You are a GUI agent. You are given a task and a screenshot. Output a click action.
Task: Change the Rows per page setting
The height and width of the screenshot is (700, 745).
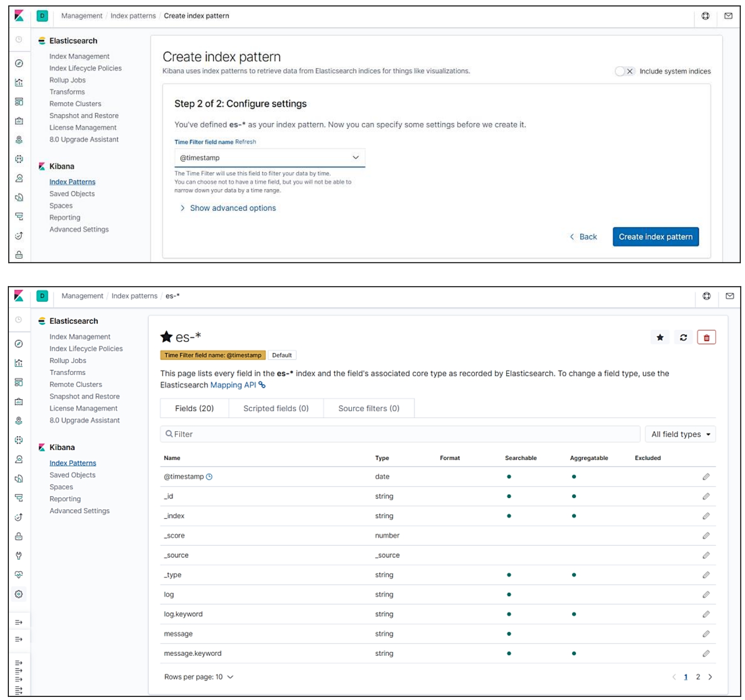click(199, 677)
